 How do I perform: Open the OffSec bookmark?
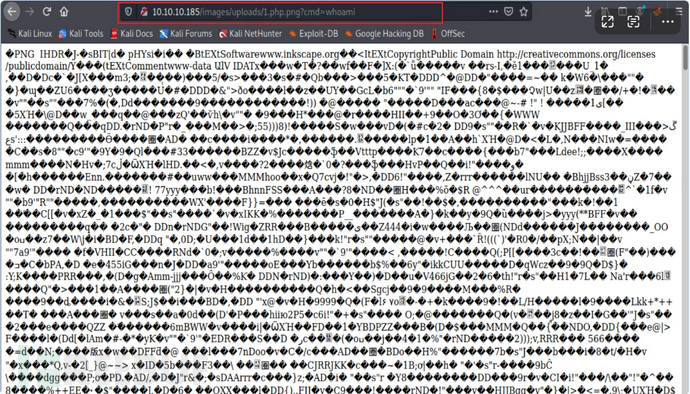point(448,33)
